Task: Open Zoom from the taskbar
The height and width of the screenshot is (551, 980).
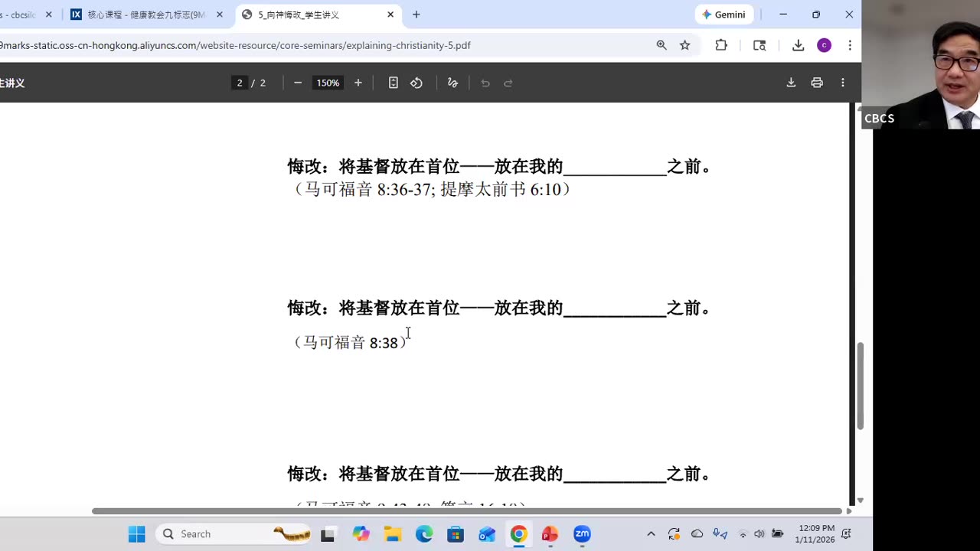Action: (x=582, y=533)
